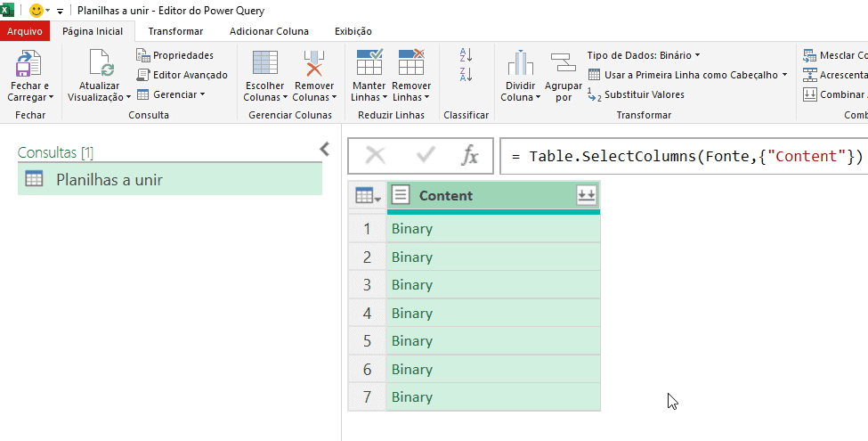Click the Combinar Arquivos ribbon icon

[x=810, y=94]
